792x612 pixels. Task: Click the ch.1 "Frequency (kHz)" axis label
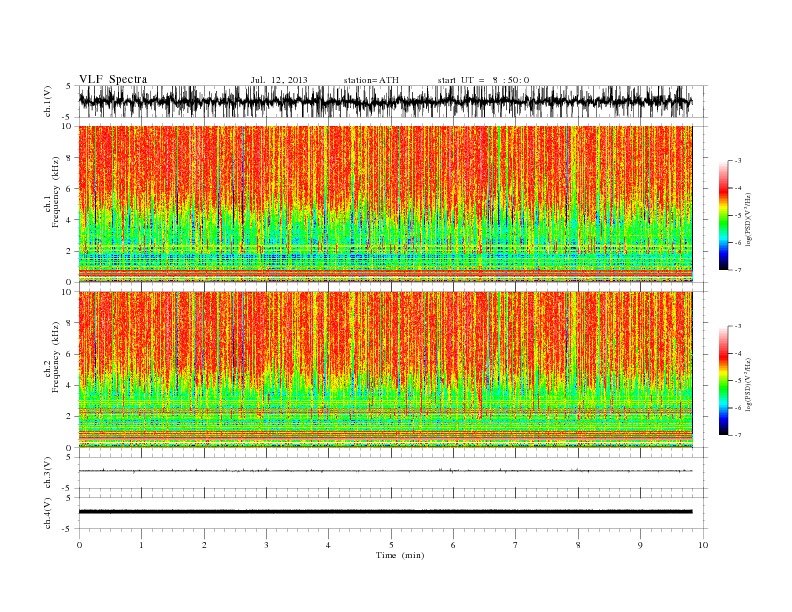[x=56, y=192]
